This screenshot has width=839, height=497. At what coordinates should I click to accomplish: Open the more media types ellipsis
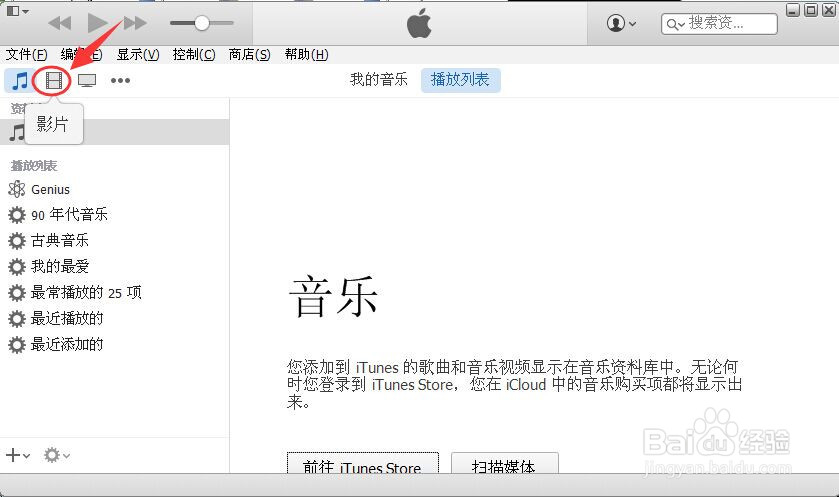point(120,81)
